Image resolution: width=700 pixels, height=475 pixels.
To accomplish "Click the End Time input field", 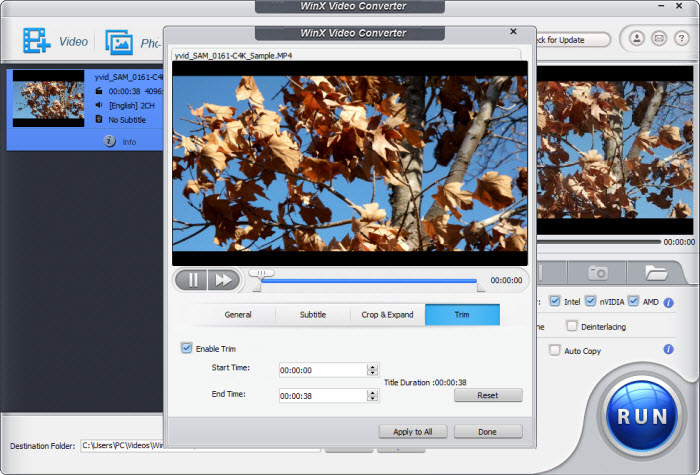I will click(324, 396).
